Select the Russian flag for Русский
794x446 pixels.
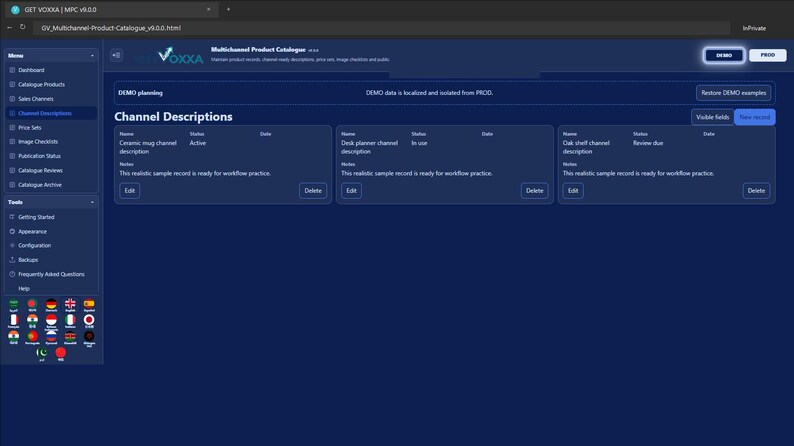point(51,338)
